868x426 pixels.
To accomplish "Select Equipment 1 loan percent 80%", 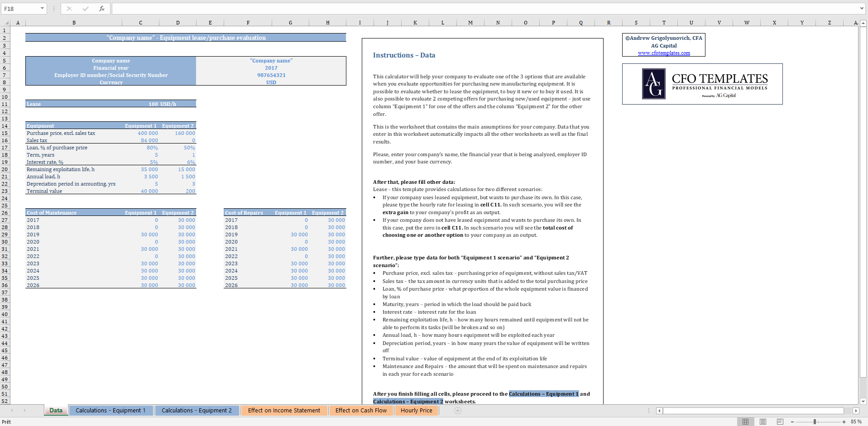I will click(x=141, y=148).
